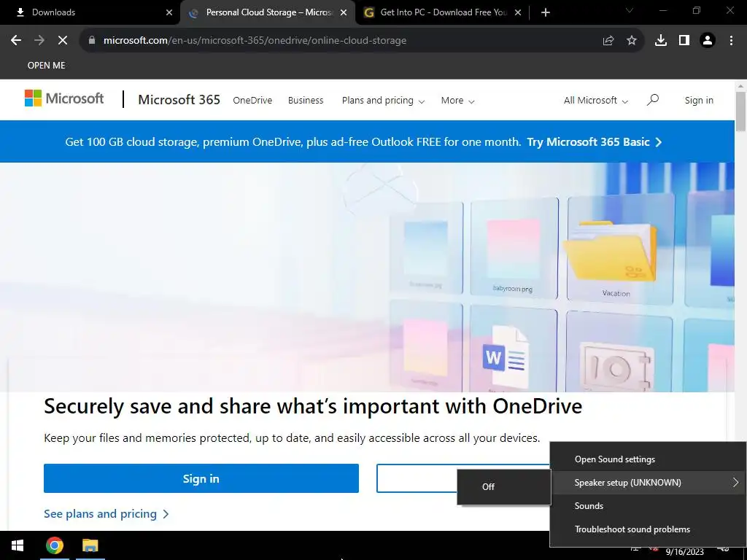The height and width of the screenshot is (560, 747).
Task: Click the address bar URL
Action: [255, 41]
